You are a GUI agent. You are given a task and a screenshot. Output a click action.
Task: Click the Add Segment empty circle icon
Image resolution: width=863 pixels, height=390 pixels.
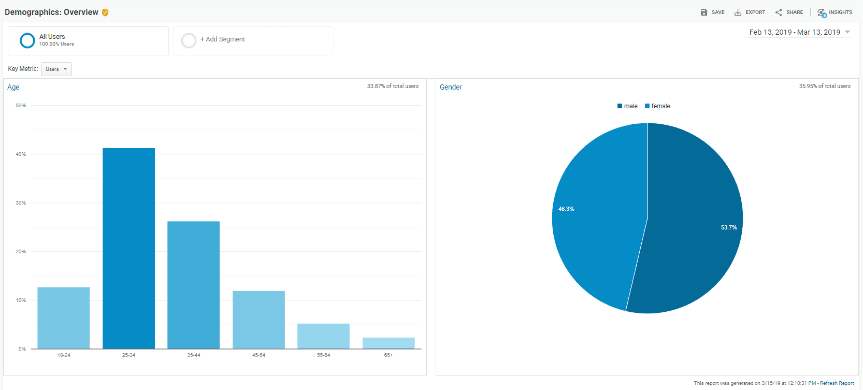tap(189, 41)
